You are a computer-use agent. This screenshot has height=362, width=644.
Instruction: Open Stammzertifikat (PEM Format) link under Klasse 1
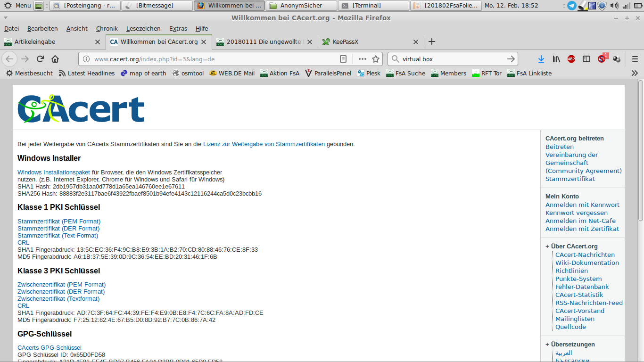[59, 221]
